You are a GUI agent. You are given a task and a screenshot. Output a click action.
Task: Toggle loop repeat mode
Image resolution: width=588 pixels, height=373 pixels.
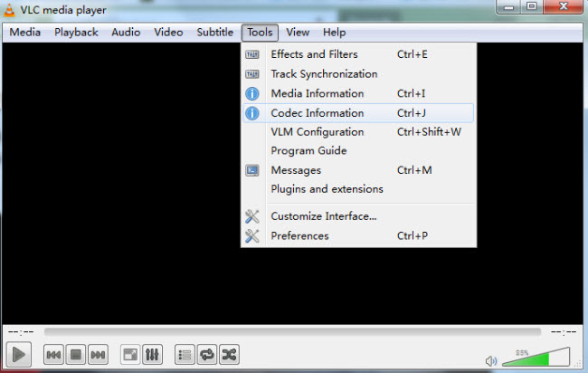(207, 355)
